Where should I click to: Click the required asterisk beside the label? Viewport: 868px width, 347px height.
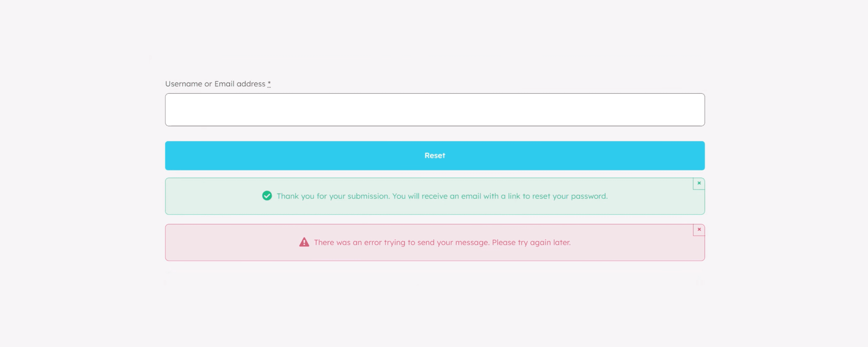269,84
